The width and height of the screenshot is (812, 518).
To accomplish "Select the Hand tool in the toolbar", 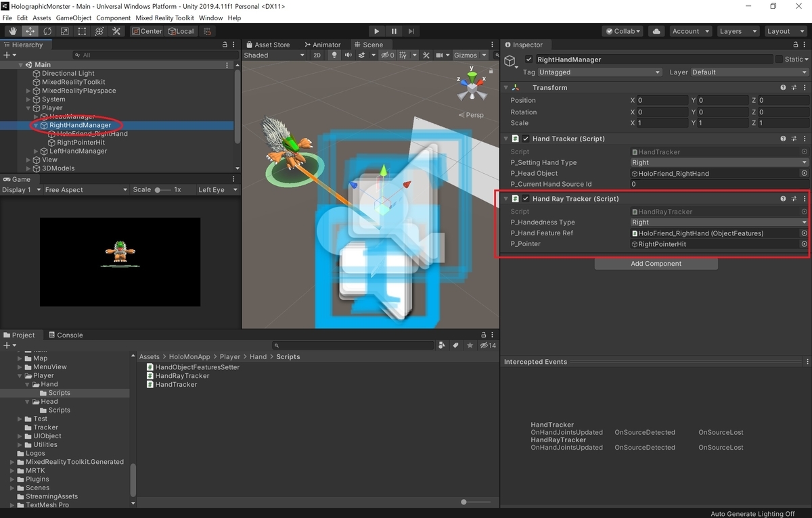I will tap(13, 31).
